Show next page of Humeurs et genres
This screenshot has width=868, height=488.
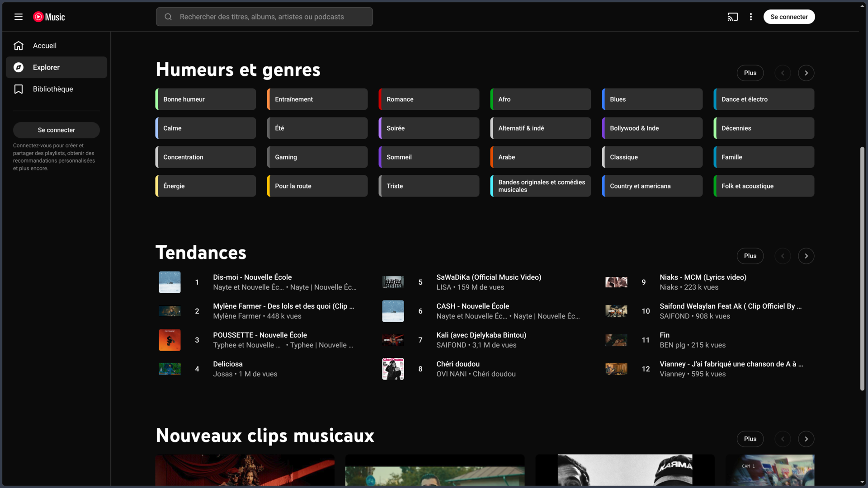[x=806, y=73]
